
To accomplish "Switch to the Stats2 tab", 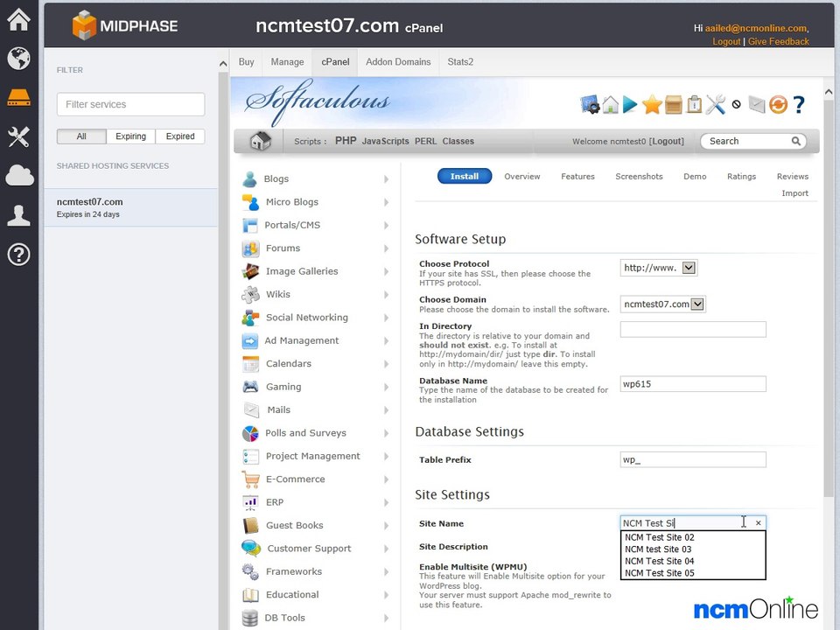I will coord(460,62).
